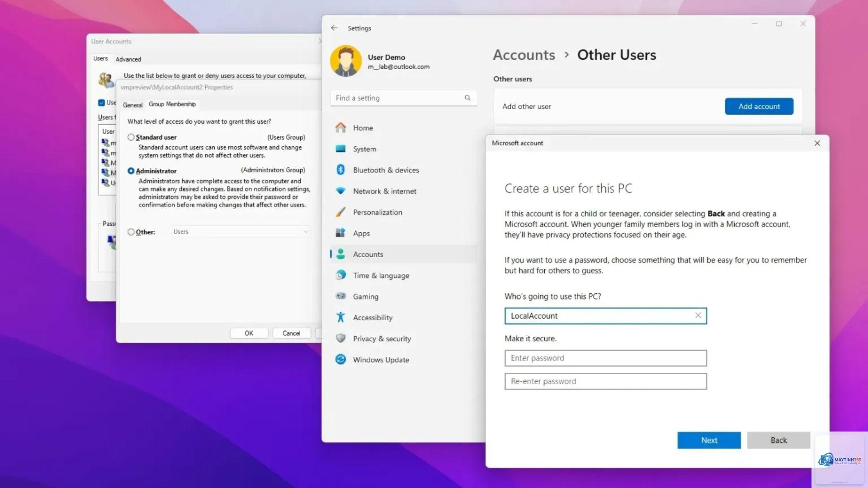Switch to the General tab in Properties

pos(132,105)
